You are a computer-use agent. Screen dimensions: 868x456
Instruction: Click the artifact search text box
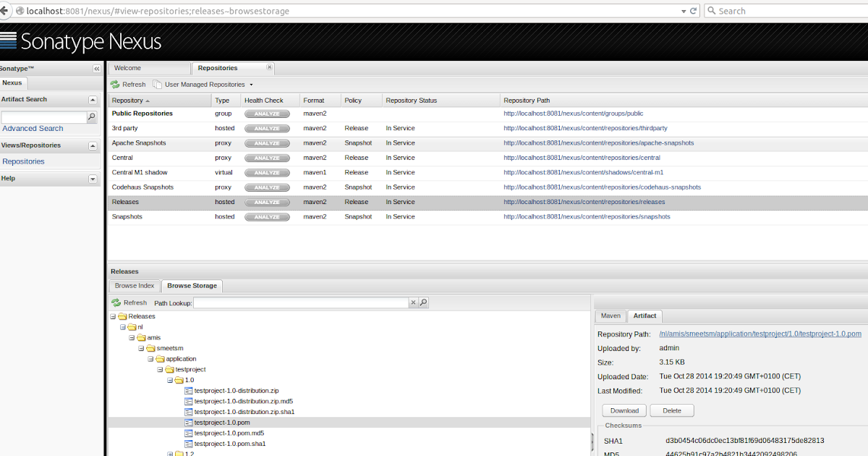(44, 117)
